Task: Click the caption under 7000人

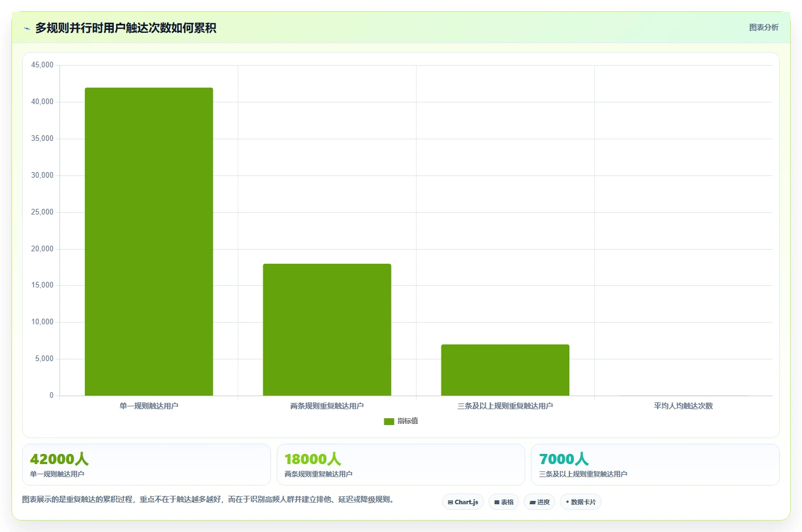Action: (583, 474)
